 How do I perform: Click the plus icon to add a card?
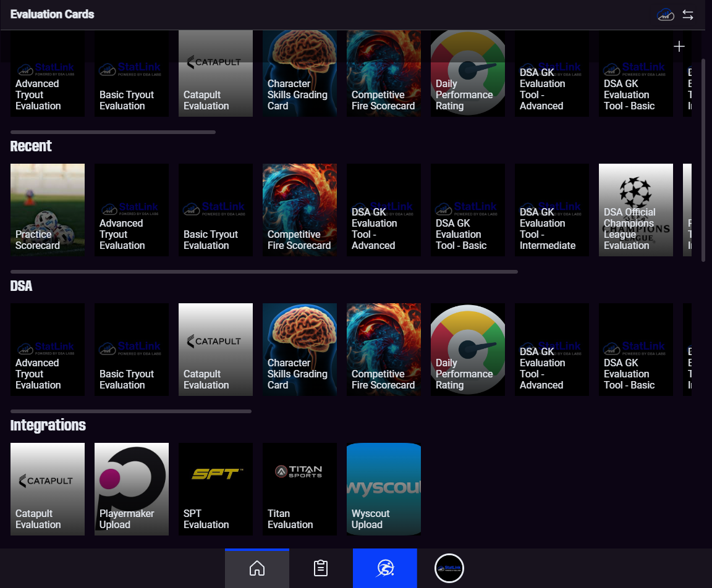tap(679, 46)
